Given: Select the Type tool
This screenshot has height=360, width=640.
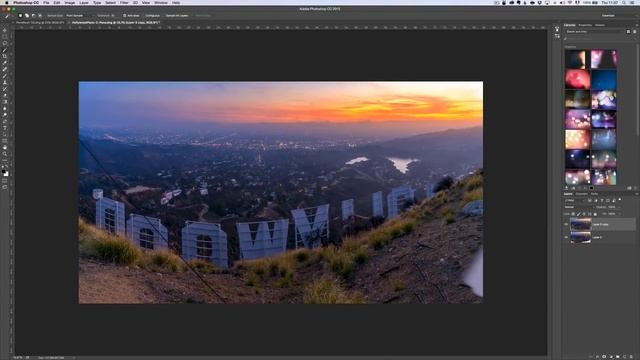Looking at the screenshot, I should [5, 128].
